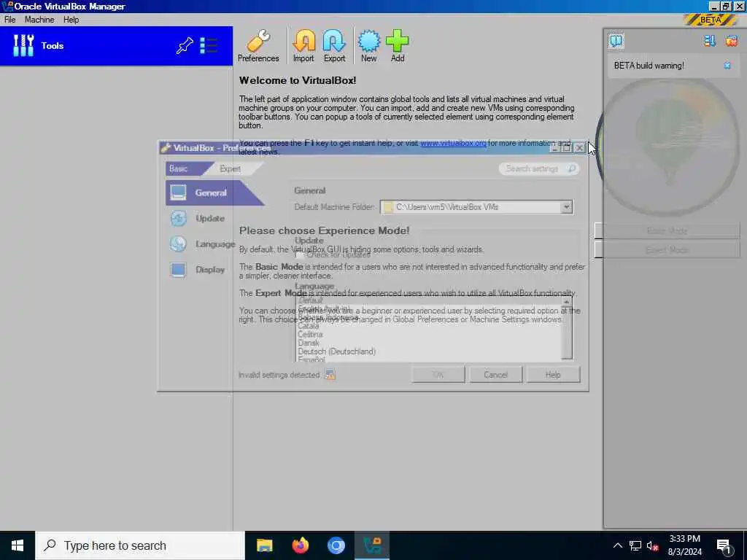Click Help in the Preferences dialog

point(553,375)
